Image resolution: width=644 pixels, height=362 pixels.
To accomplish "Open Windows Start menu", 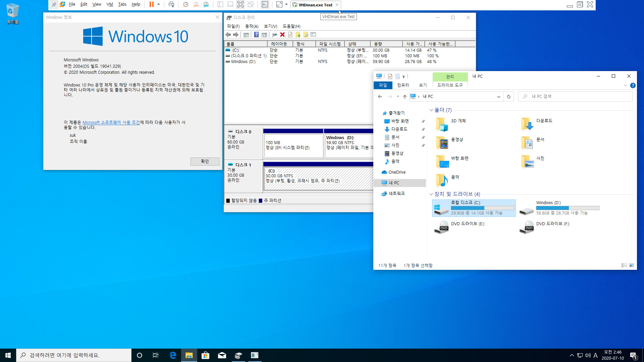I will [8, 355].
